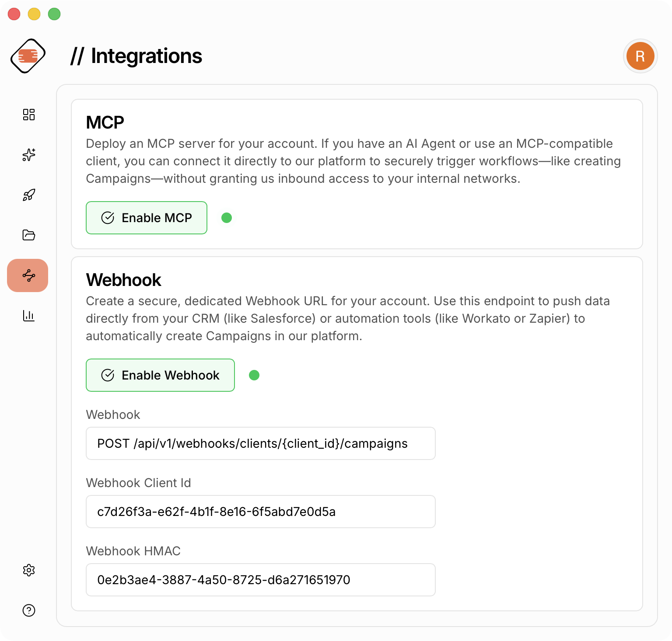Open the settings gear icon
The height and width of the screenshot is (641, 672).
[29, 570]
